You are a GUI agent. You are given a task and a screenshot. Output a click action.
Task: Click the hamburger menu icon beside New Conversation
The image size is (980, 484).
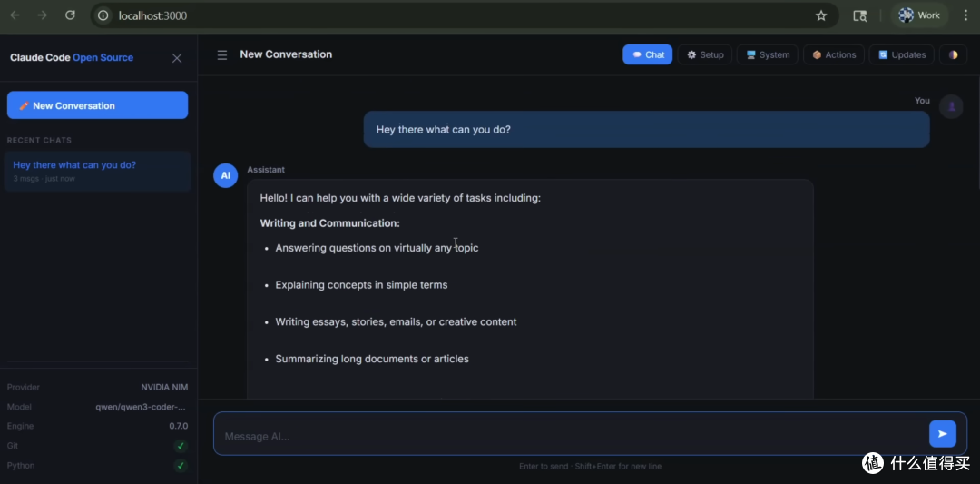coord(222,55)
